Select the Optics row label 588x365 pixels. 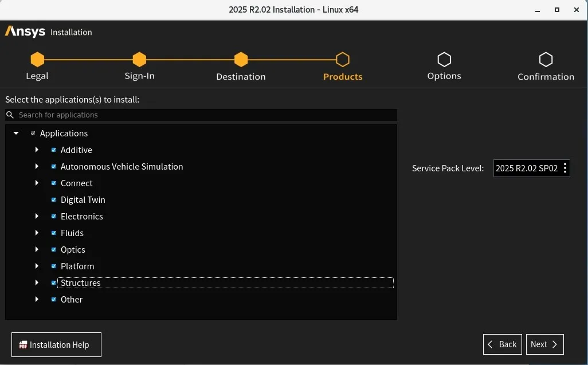[73, 250]
